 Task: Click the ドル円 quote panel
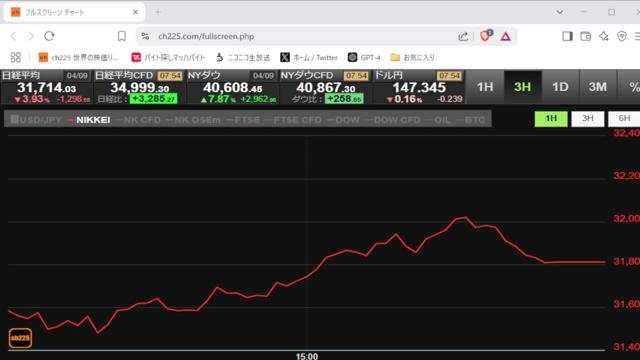[x=419, y=87]
